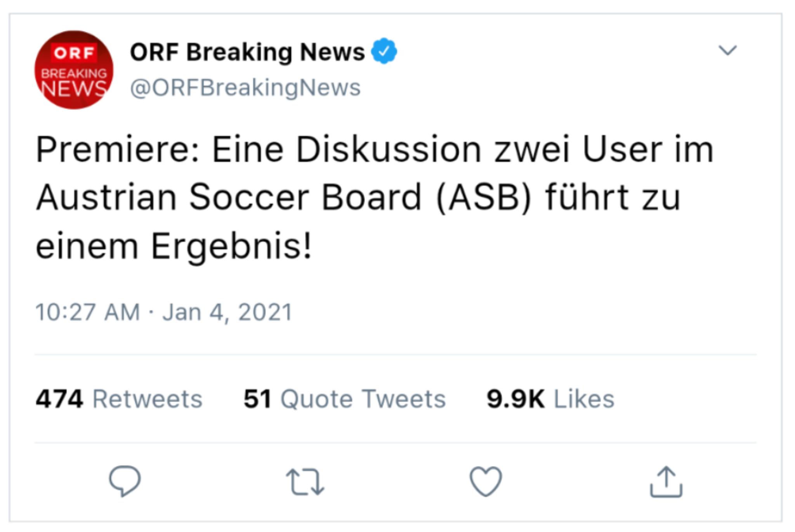Open the share tweet icon
The image size is (795, 532).
pyautogui.click(x=666, y=482)
